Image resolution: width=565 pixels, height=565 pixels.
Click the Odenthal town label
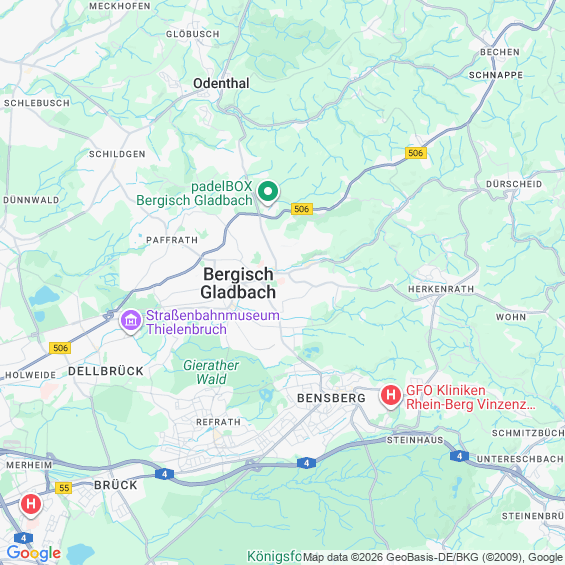point(221,83)
